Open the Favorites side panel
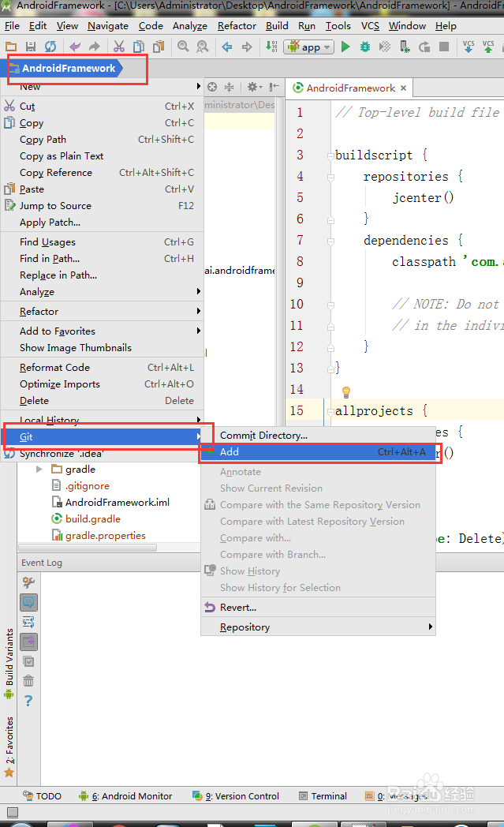The height and width of the screenshot is (827, 504). [x=9, y=747]
